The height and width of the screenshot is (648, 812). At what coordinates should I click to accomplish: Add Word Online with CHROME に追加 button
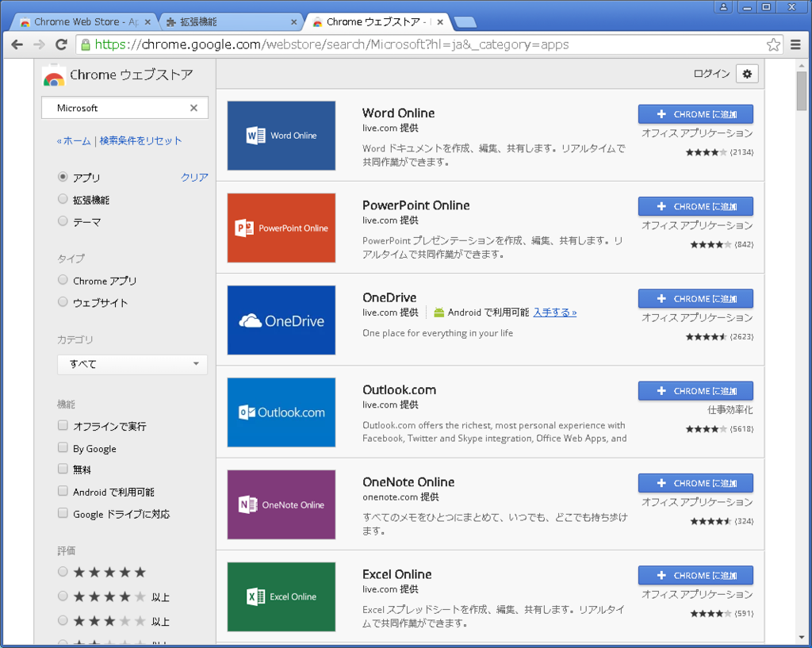click(695, 114)
